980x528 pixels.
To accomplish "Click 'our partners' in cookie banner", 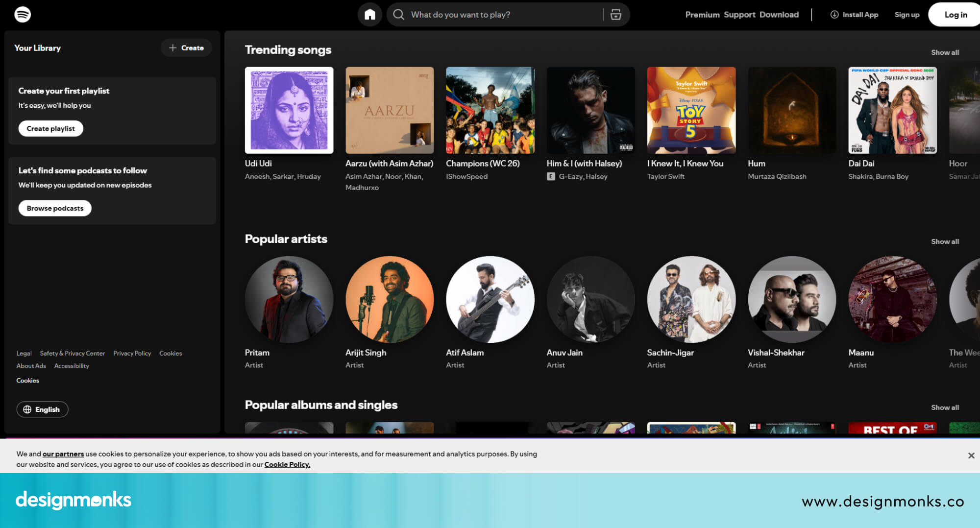I will (x=63, y=454).
